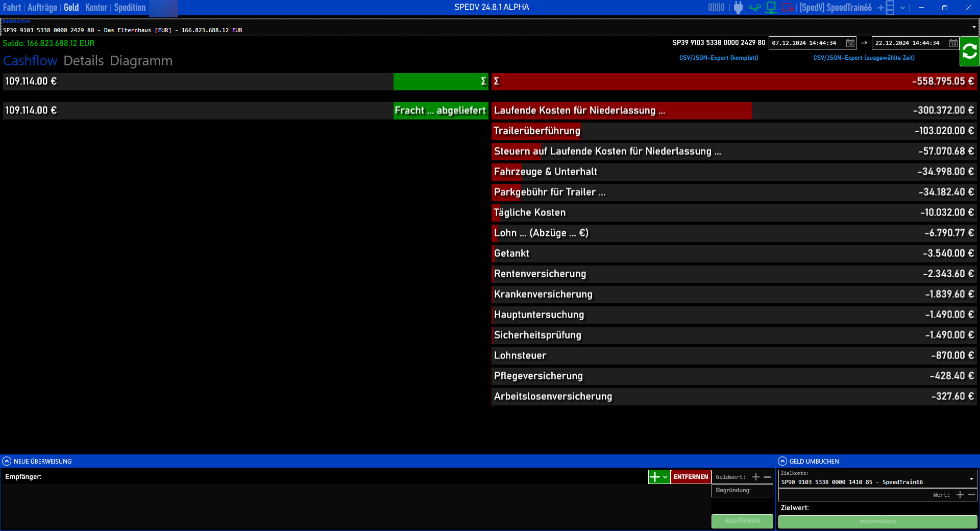Click the green route graph icon in the title bar
This screenshot has height=531, width=980.
[755, 8]
